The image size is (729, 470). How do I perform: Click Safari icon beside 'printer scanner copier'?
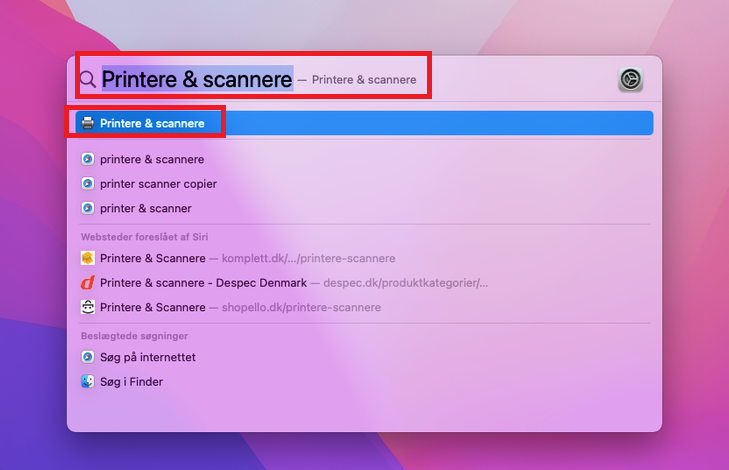pos(88,184)
